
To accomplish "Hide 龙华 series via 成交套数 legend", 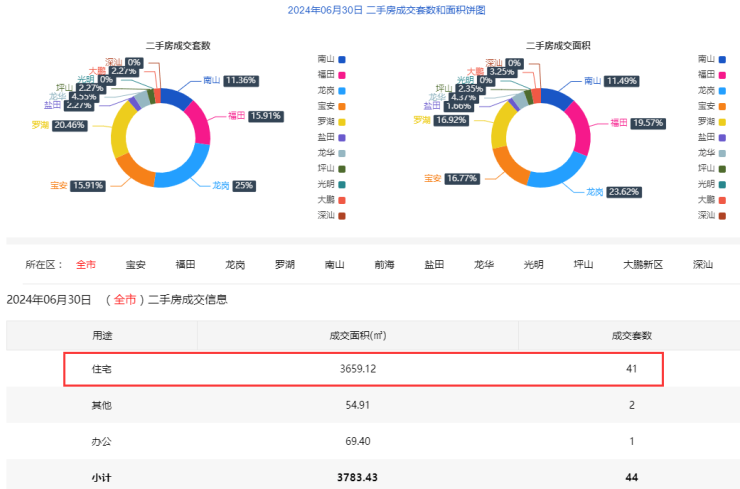I will click(x=342, y=152).
